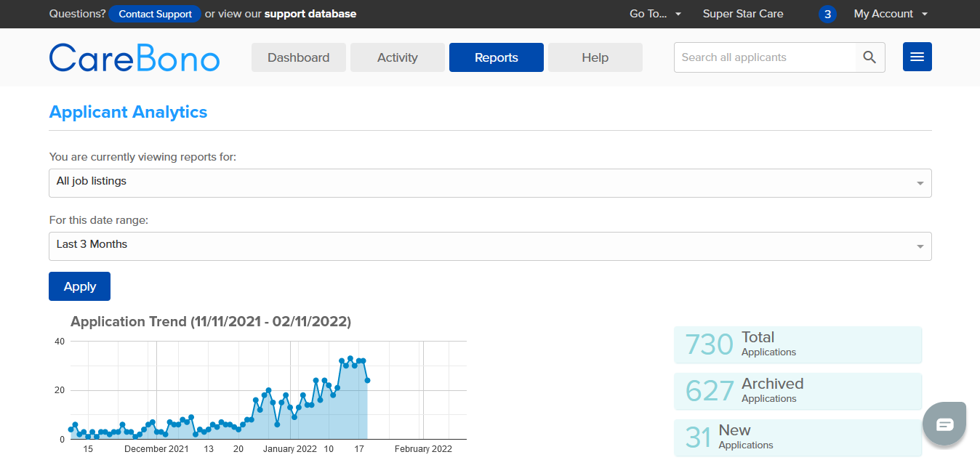The height and width of the screenshot is (460, 980).
Task: Expand the Go To... menu
Action: click(655, 14)
